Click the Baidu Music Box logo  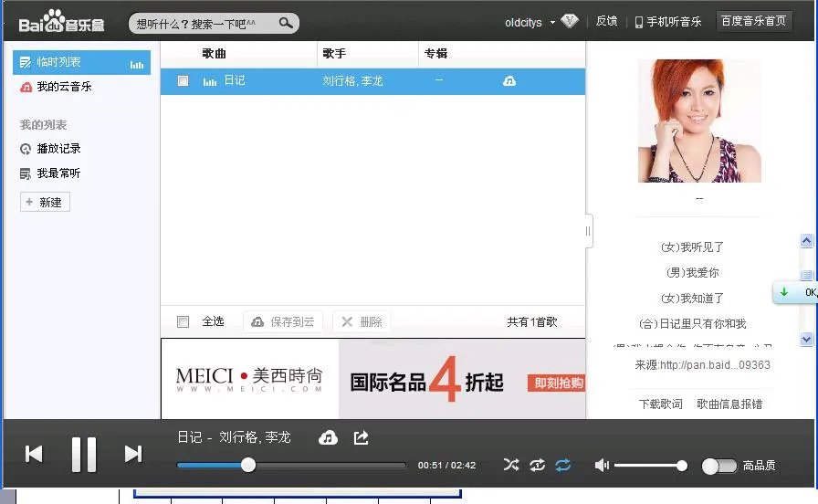click(61, 22)
